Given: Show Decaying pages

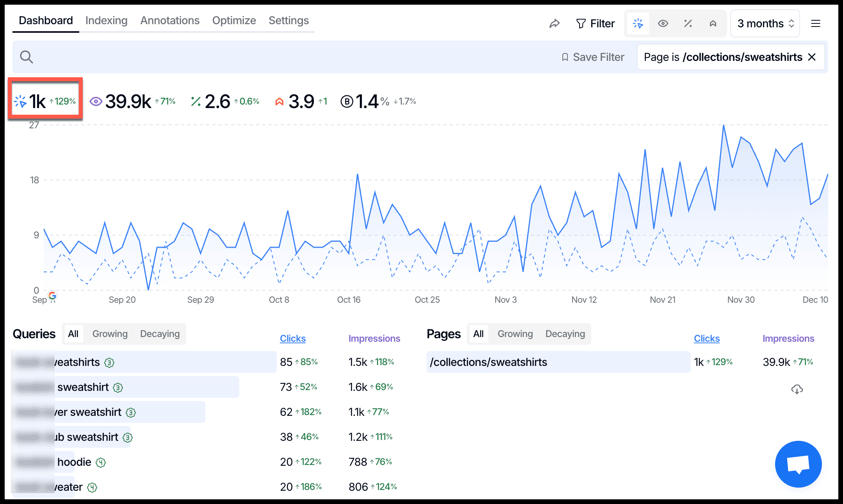Looking at the screenshot, I should 565,334.
